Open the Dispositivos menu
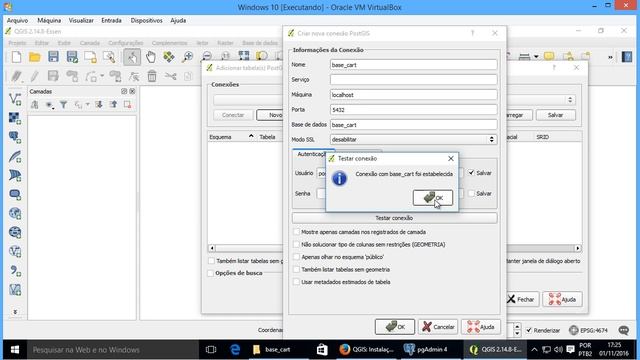Viewport: 640px width, 360px height. [x=147, y=20]
